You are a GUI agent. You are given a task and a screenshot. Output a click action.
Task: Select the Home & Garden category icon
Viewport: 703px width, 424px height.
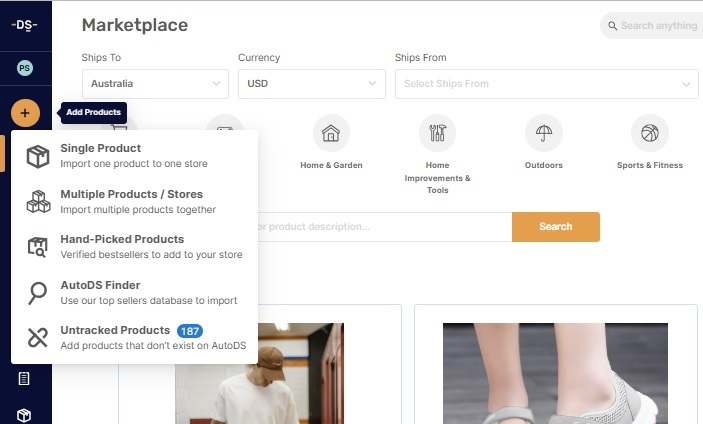[x=331, y=133]
